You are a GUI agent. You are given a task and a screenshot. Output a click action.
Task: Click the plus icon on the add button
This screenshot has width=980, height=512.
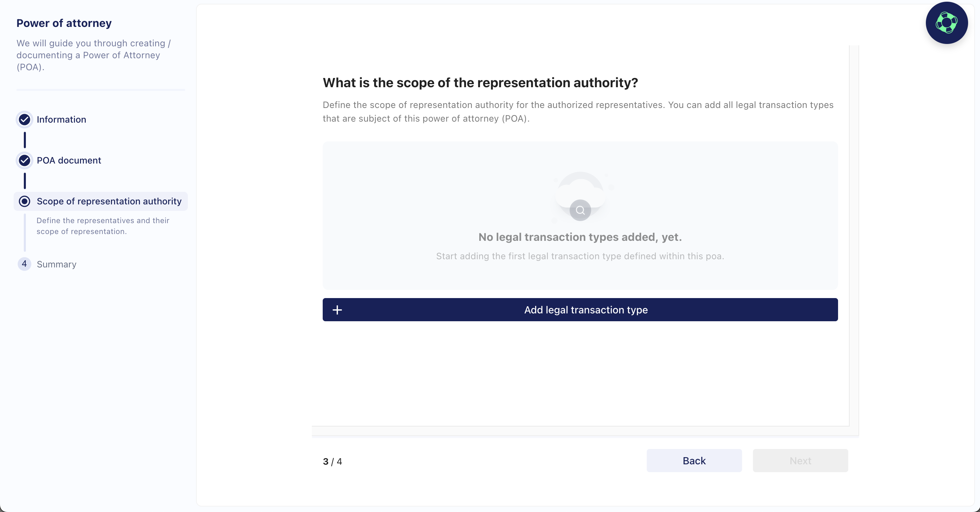coord(337,310)
